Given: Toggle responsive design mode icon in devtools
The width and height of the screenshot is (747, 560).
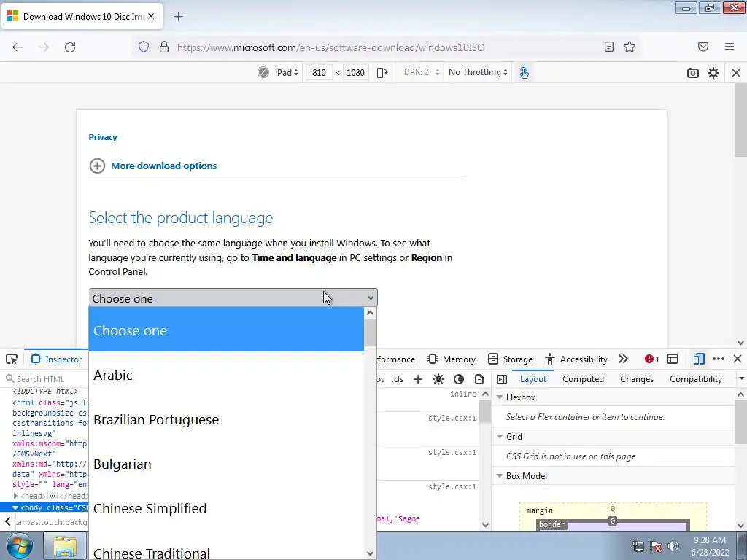Looking at the screenshot, I should [x=699, y=359].
